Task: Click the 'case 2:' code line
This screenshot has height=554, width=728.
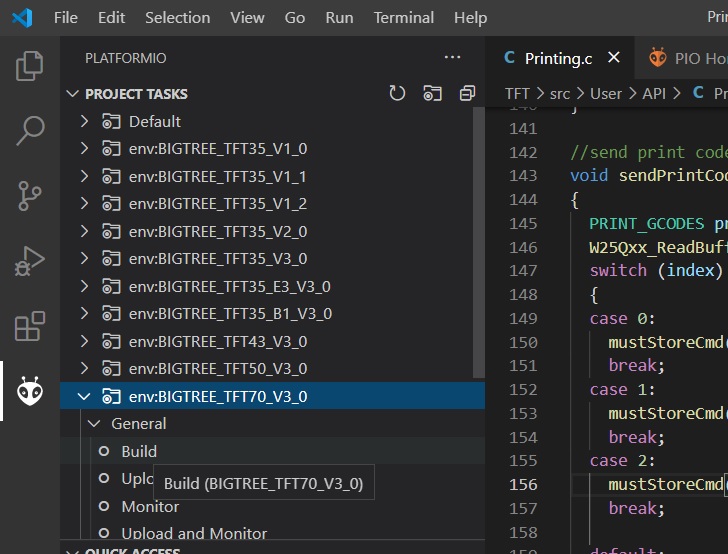Action: [622, 460]
